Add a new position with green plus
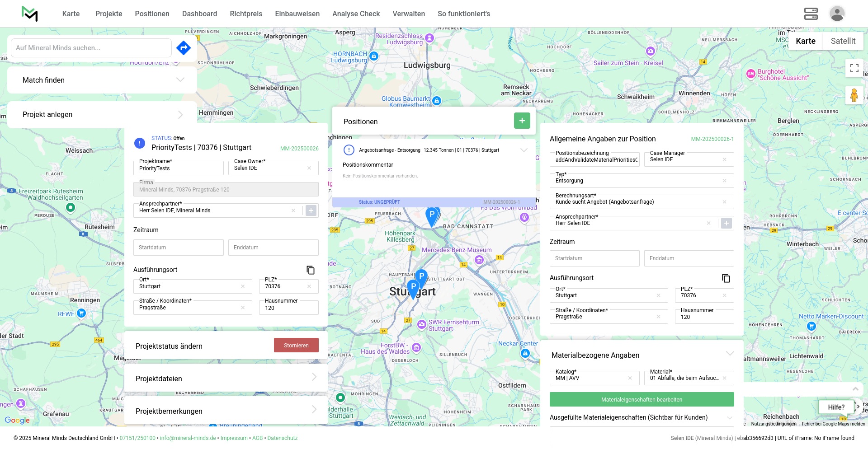 click(x=522, y=121)
